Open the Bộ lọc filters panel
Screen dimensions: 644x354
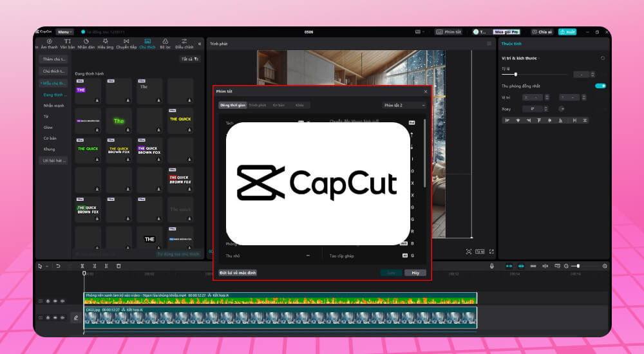tap(165, 44)
